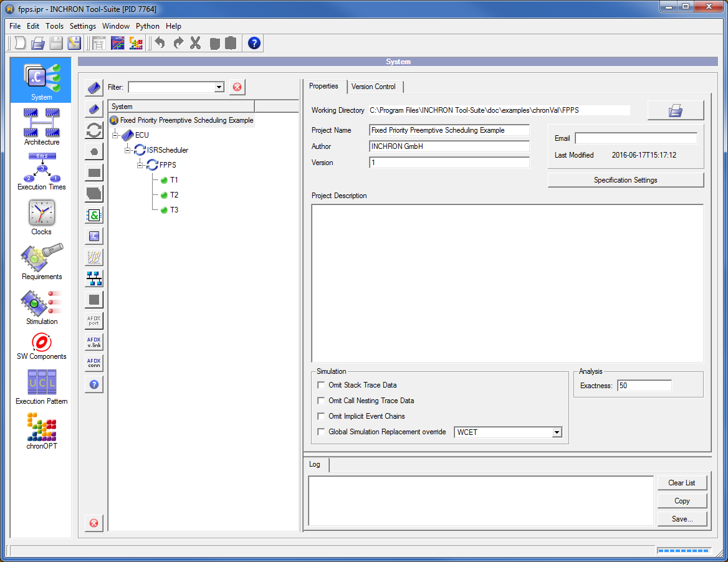The image size is (728, 562).
Task: Click the Email input field
Action: click(636, 138)
